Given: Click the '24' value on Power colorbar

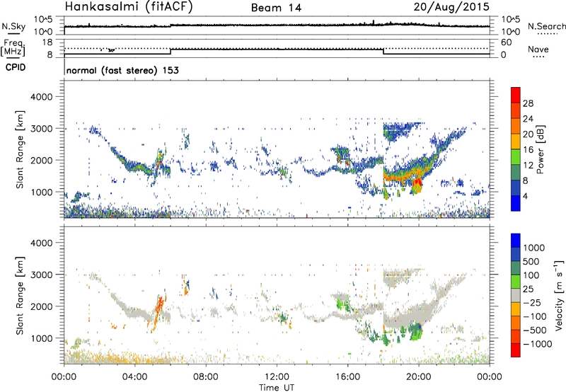Looking at the screenshot, I should click(x=528, y=119).
